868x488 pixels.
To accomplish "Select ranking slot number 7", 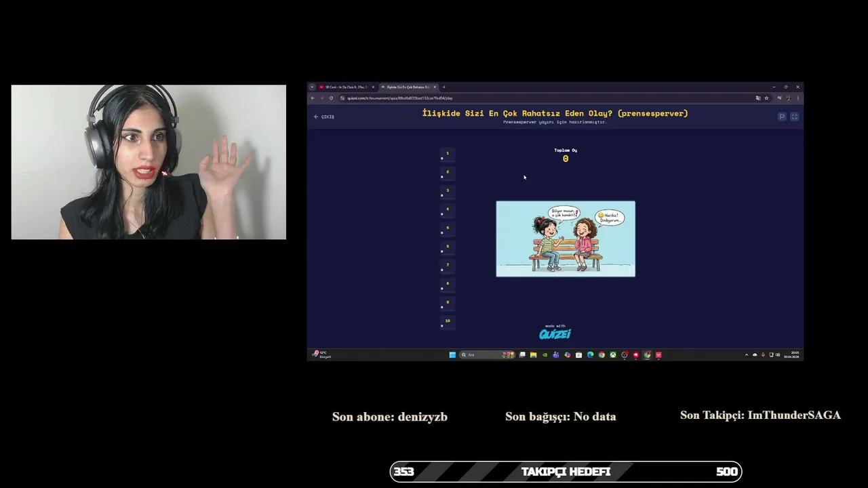I will (448, 266).
